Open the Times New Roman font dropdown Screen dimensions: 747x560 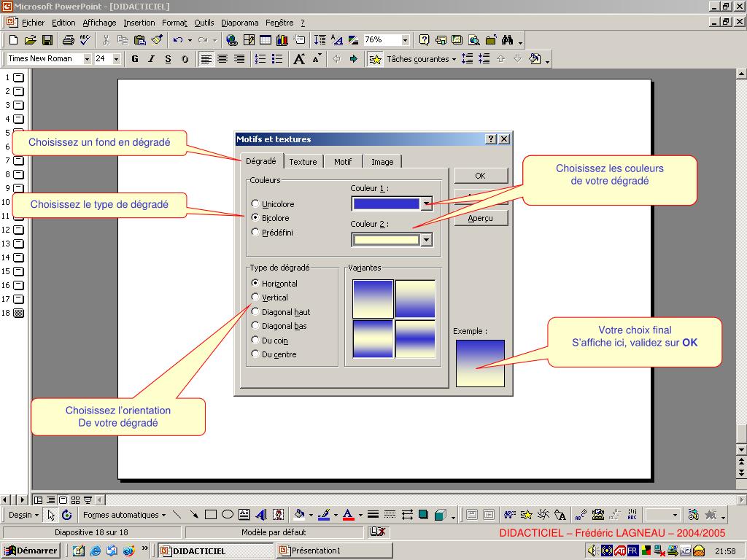point(88,59)
